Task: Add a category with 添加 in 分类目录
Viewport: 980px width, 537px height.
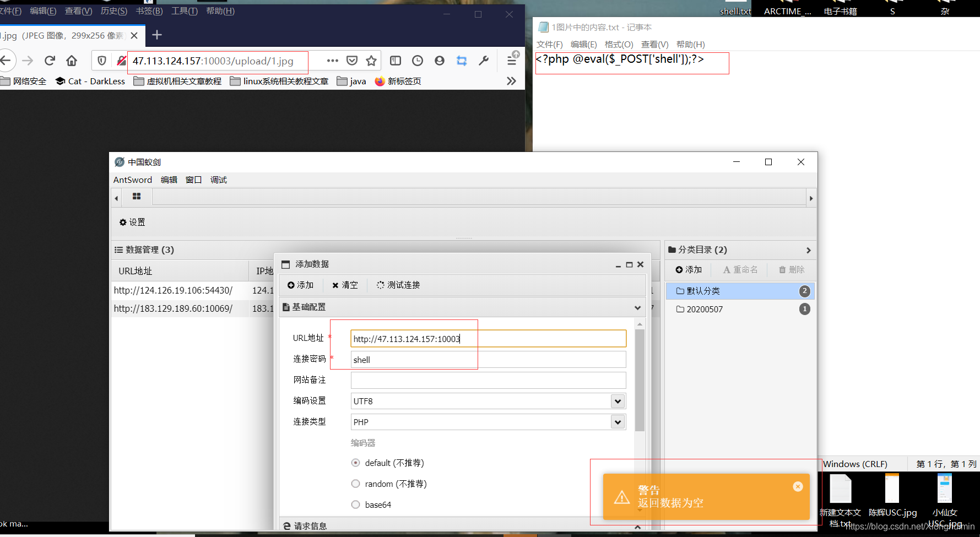Action: 689,269
